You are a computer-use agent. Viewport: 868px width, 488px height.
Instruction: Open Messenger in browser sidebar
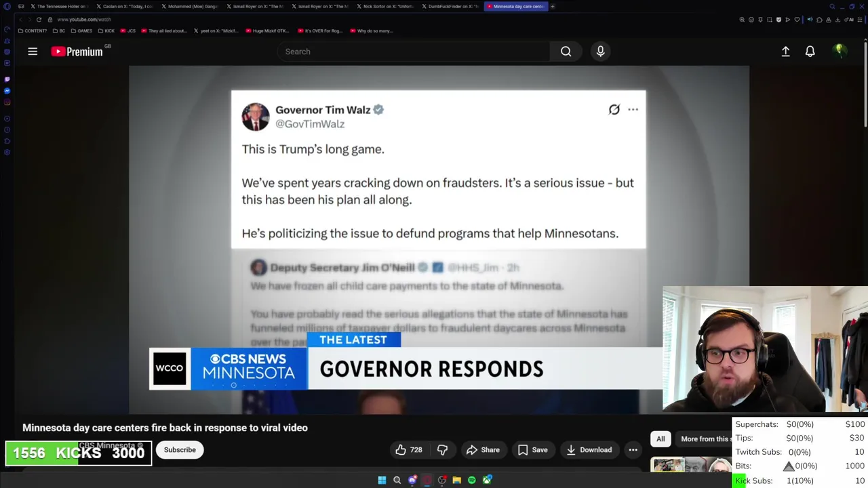coord(7,91)
